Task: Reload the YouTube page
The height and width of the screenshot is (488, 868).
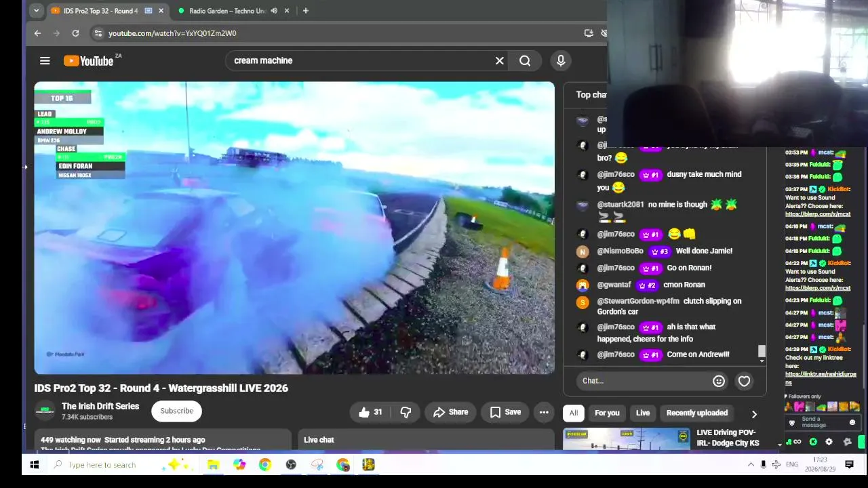Action: pyautogui.click(x=75, y=33)
